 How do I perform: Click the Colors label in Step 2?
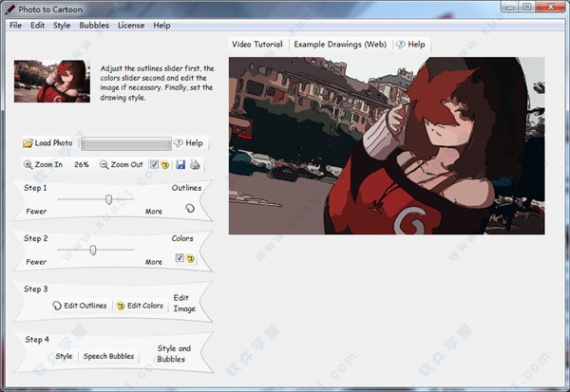pyautogui.click(x=182, y=238)
